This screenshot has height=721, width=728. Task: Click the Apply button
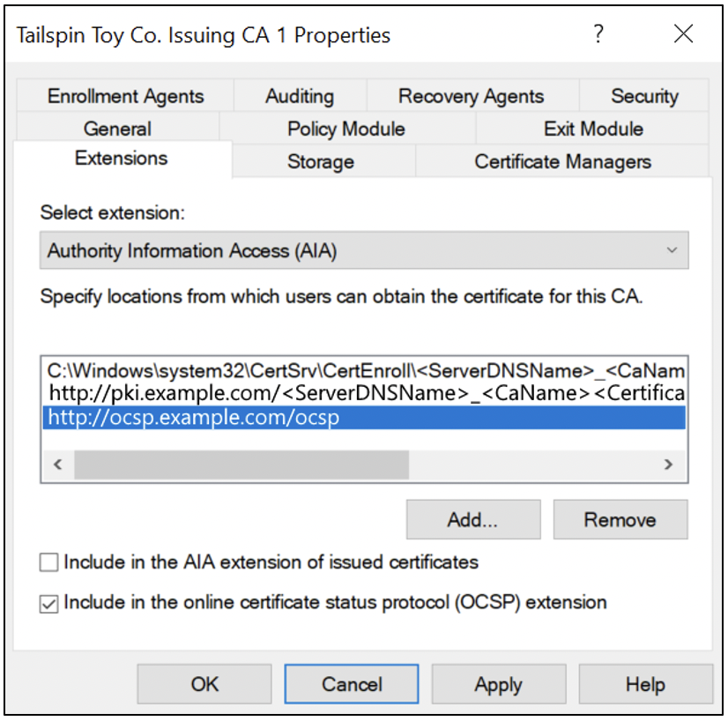pos(499,684)
